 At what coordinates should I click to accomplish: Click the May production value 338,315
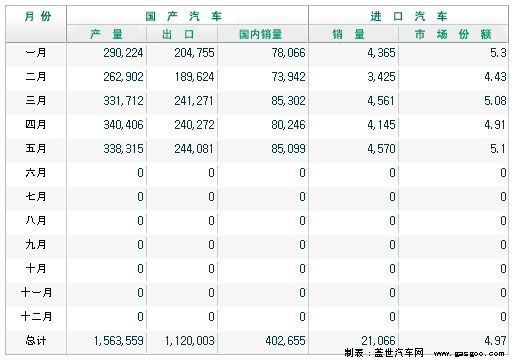pos(123,149)
